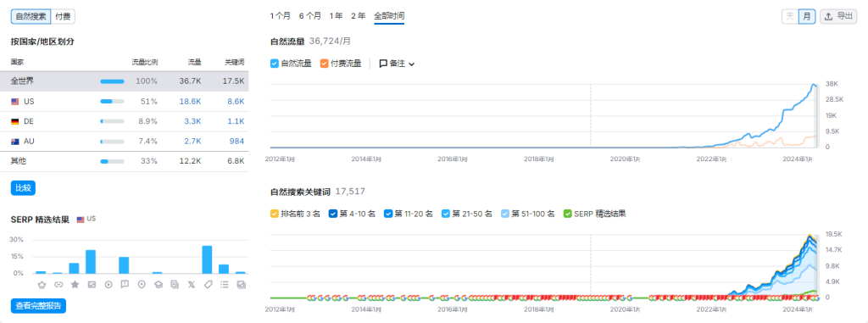Click the 自然搜索关键词 17,517 heading
The image size is (868, 323).
click(x=317, y=192)
